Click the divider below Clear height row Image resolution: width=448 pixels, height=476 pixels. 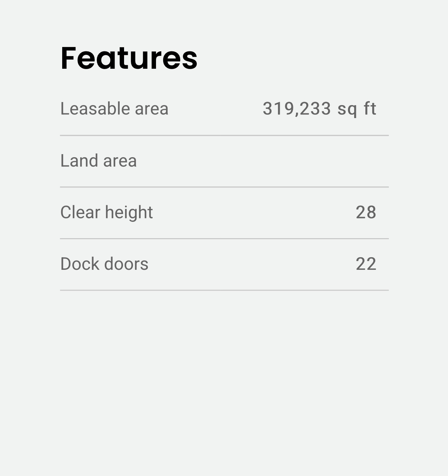224,239
